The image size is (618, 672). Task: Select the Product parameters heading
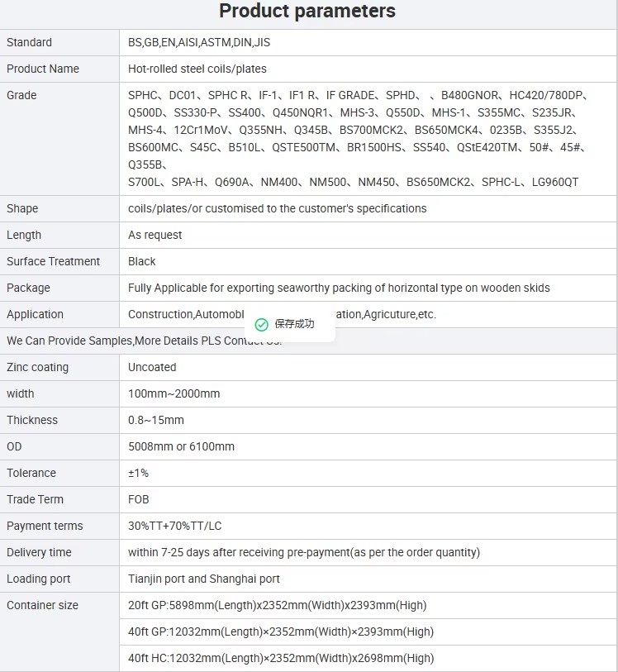[307, 11]
